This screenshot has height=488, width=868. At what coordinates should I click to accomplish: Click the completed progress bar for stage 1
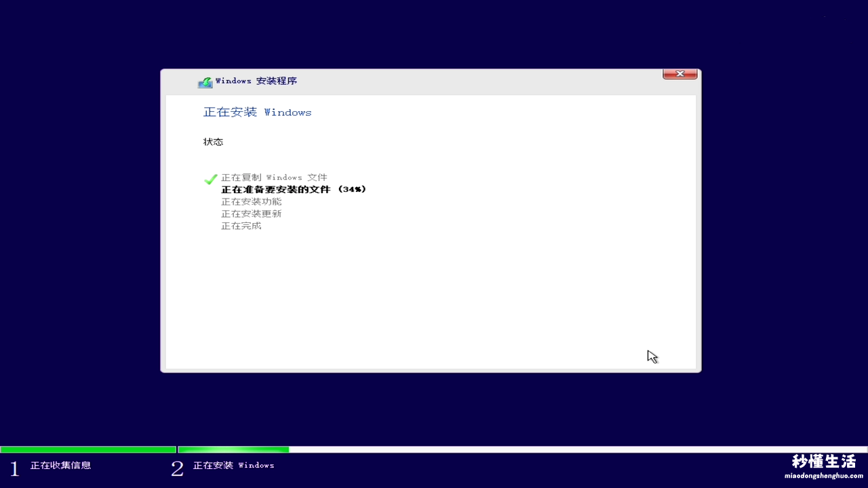tap(88, 449)
